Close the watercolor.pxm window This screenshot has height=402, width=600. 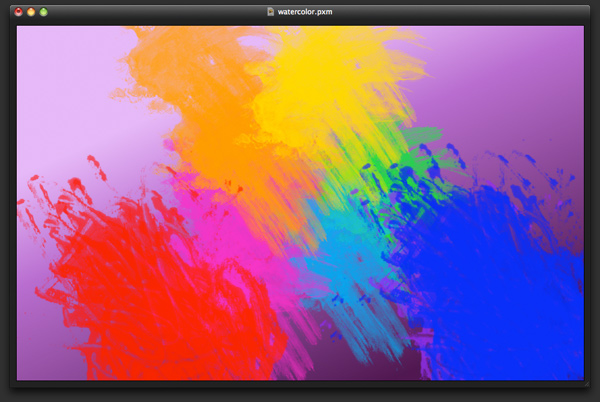18,12
